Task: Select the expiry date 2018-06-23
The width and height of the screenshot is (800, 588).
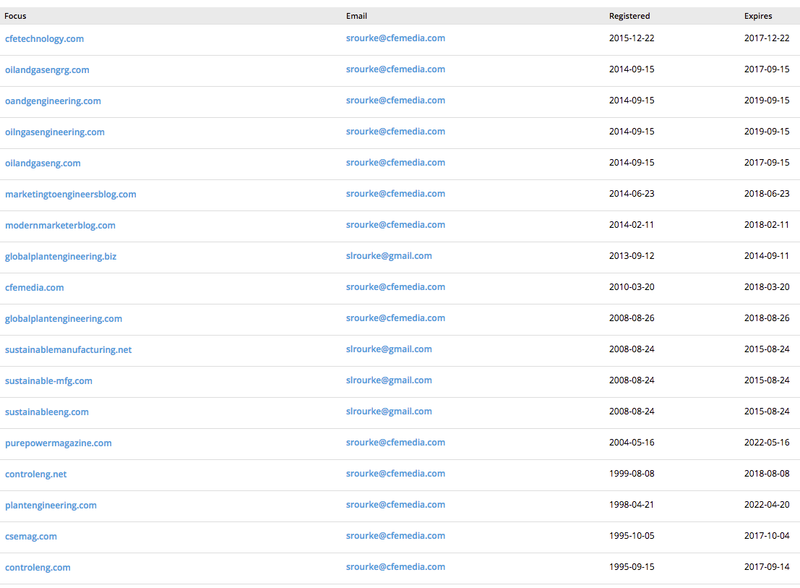Action: coord(767,194)
